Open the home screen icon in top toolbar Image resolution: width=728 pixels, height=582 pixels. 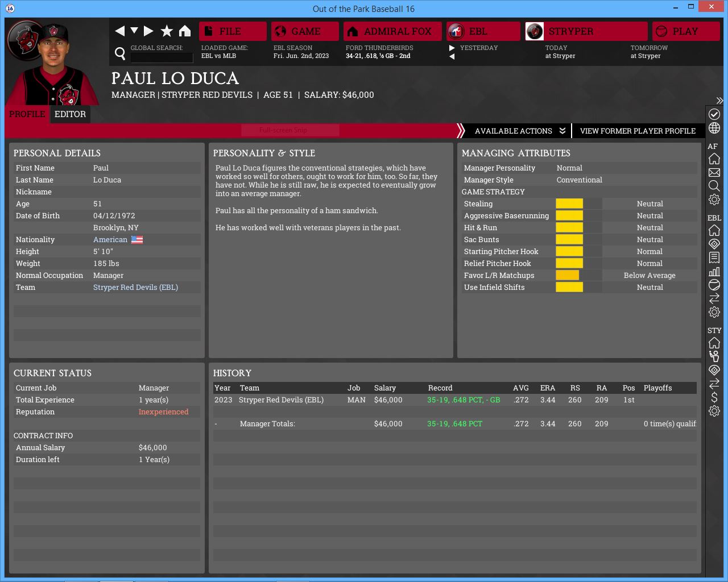pos(185,31)
